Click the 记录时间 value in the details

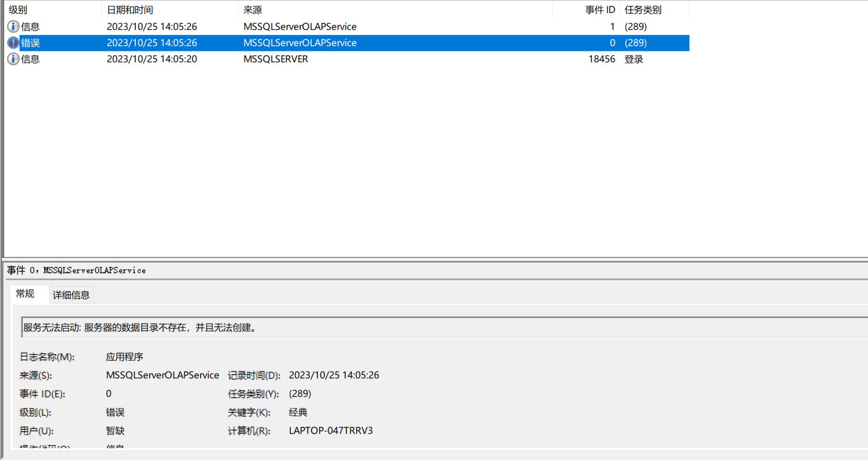[333, 375]
